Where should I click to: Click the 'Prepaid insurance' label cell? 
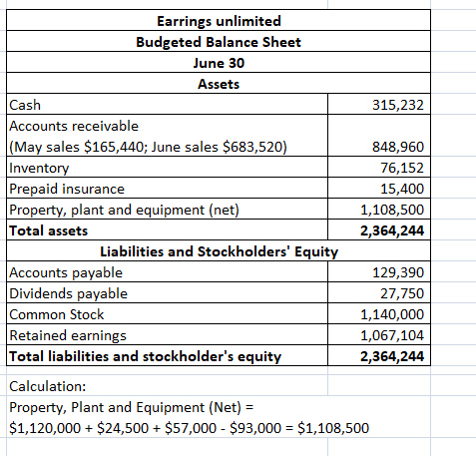(x=167, y=188)
